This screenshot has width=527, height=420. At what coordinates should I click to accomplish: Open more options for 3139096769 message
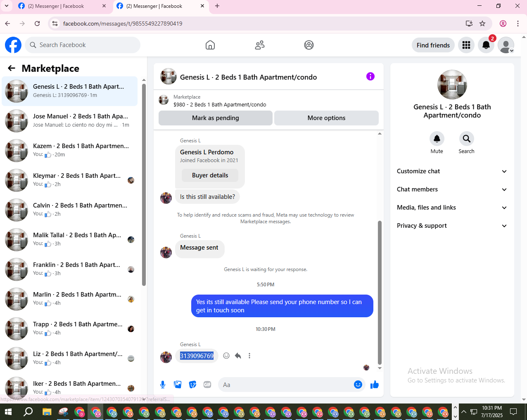249,356
